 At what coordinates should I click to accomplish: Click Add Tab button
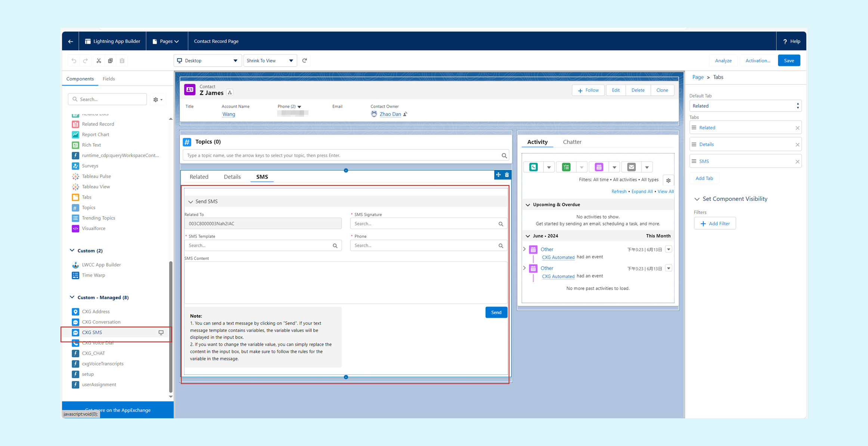coord(704,178)
